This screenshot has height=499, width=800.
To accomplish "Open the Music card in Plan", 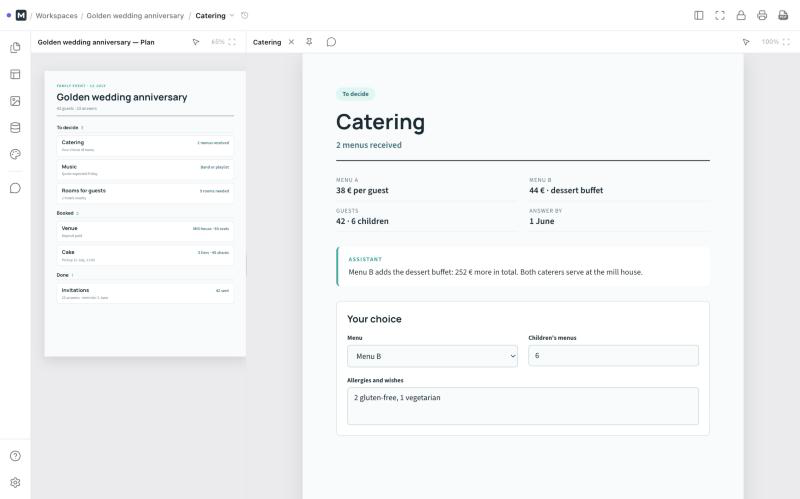I will click(145, 169).
